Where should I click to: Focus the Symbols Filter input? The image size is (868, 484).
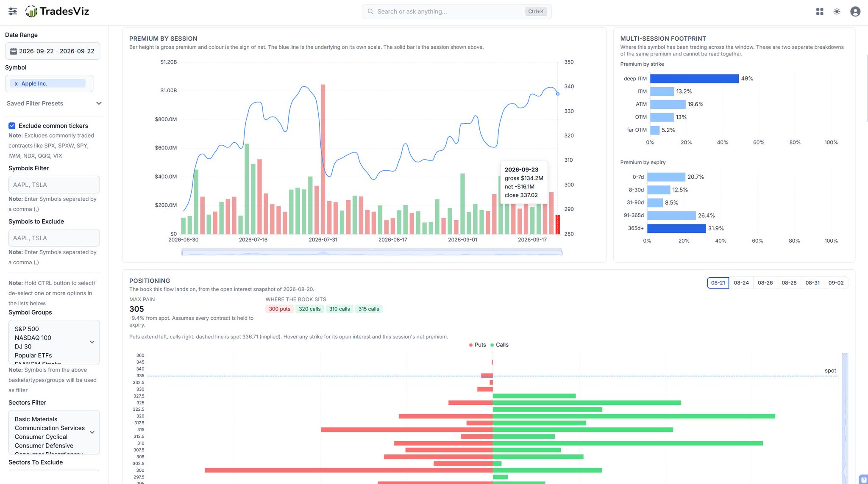pyautogui.click(x=54, y=185)
